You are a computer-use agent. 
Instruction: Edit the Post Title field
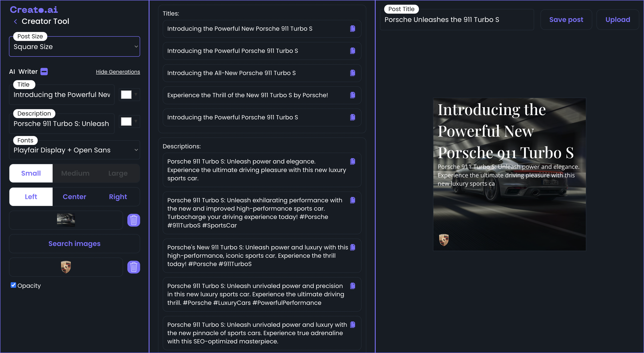457,20
